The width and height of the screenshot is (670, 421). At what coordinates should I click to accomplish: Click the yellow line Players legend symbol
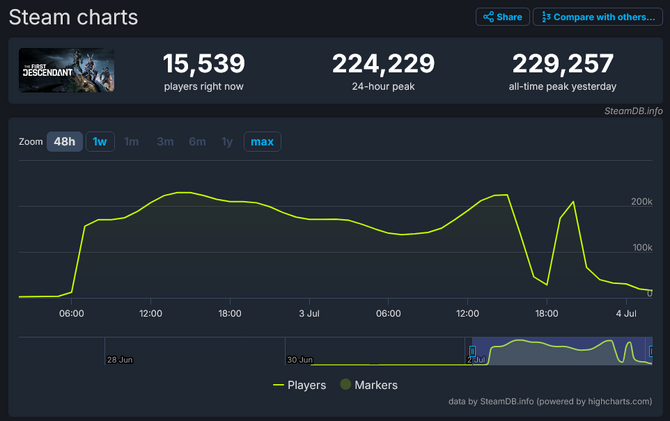pos(278,385)
